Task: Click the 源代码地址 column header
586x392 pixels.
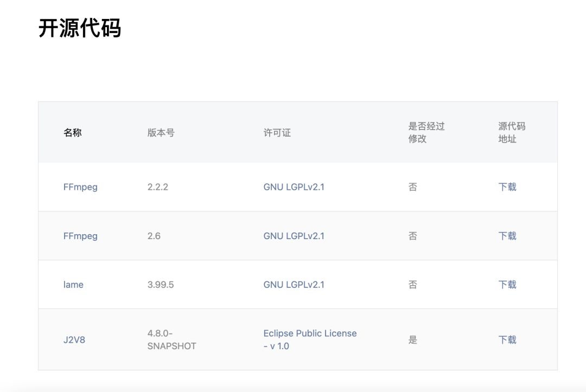Action: 512,132
